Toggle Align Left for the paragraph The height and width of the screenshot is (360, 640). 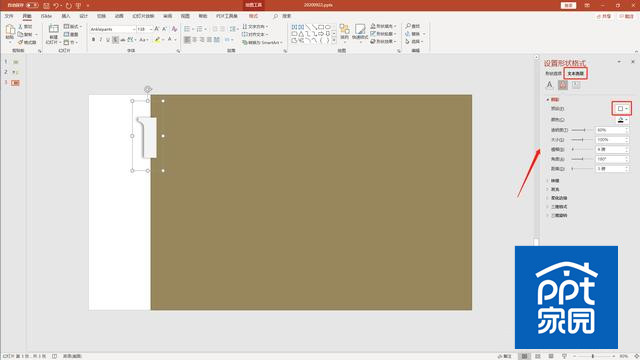187,40
